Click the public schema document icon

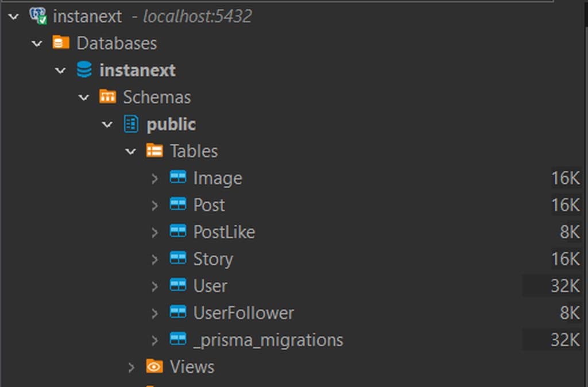tap(131, 123)
